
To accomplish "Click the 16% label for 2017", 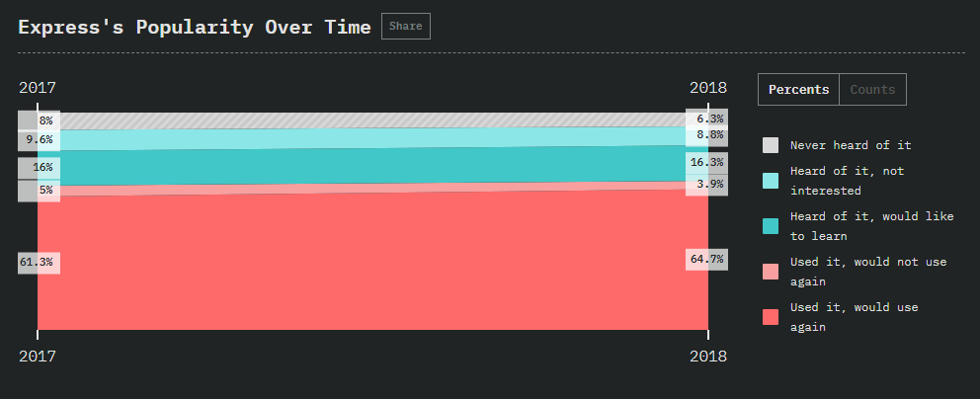I will click(x=39, y=168).
